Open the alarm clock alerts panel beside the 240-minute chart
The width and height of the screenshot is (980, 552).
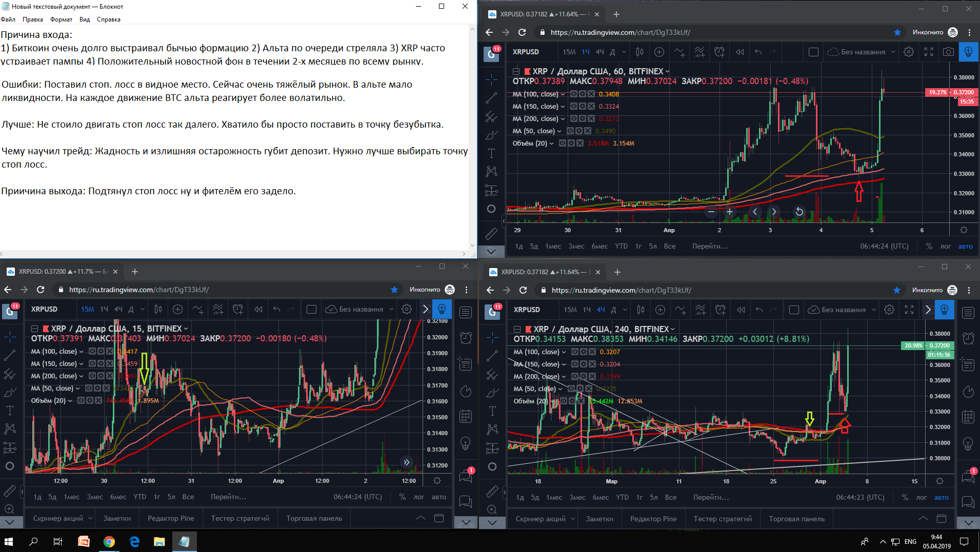tap(968, 338)
